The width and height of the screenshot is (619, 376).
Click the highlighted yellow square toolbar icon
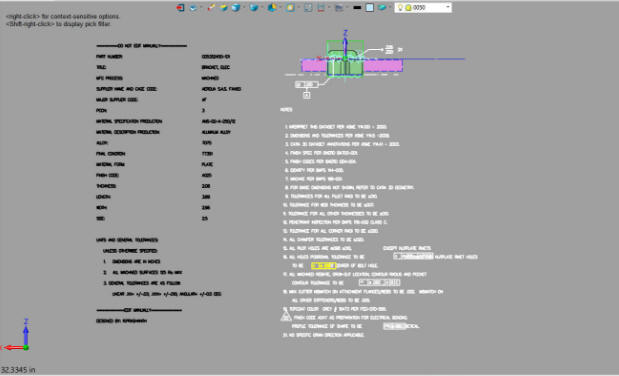(290, 8)
